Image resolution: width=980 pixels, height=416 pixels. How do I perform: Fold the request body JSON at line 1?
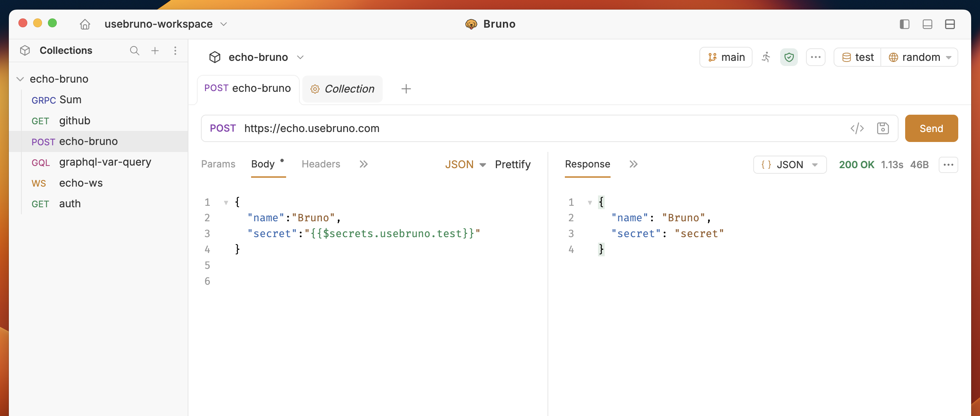click(x=226, y=202)
